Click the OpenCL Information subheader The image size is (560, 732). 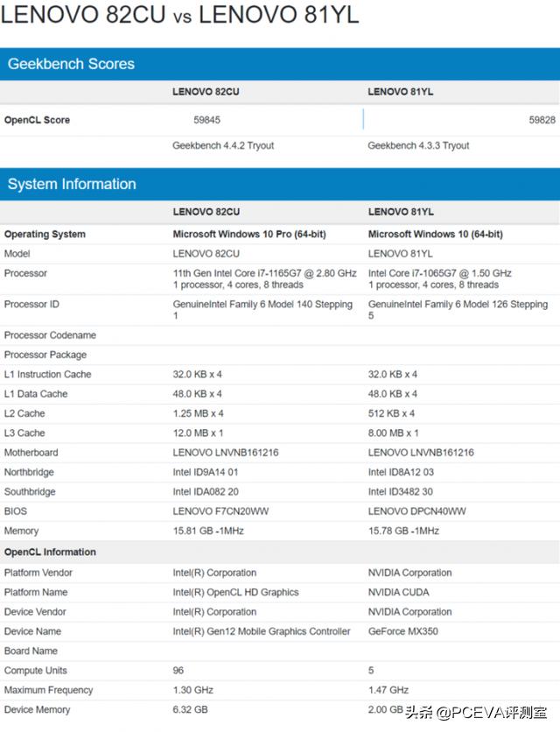tap(50, 553)
